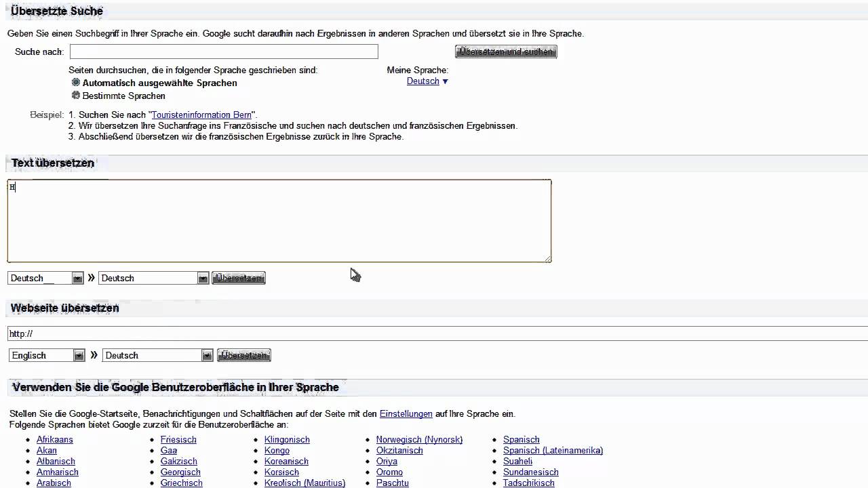
Task: Choose Amharisch language link
Action: click(58, 472)
